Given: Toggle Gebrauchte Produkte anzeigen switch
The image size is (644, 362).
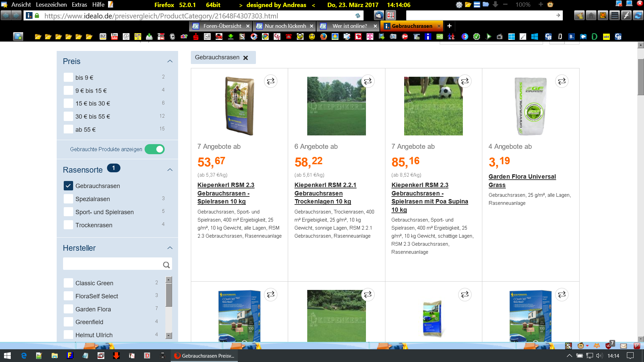Looking at the screenshot, I should tap(155, 149).
